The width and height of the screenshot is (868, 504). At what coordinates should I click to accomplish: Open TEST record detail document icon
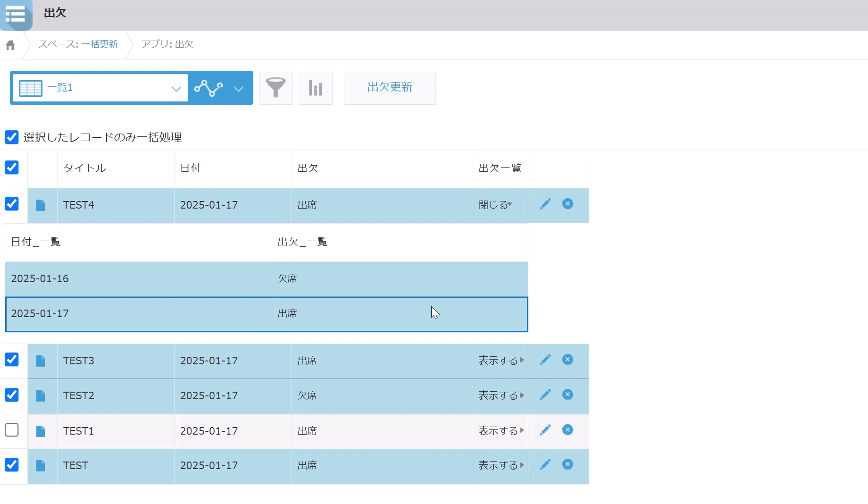tap(41, 465)
